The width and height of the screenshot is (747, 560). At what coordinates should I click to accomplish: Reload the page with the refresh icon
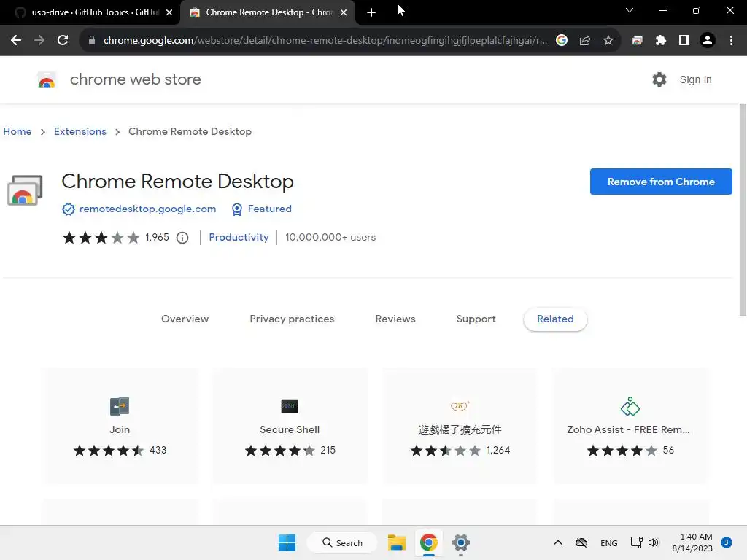63,41
